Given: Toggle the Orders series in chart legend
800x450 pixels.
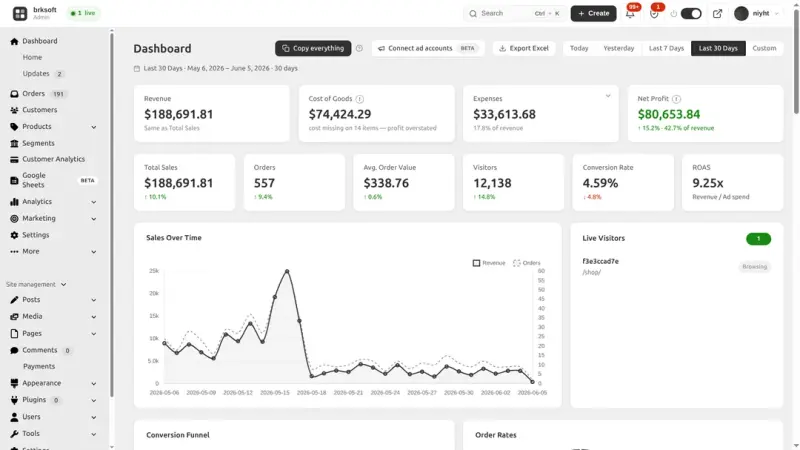Looking at the screenshot, I should [527, 263].
